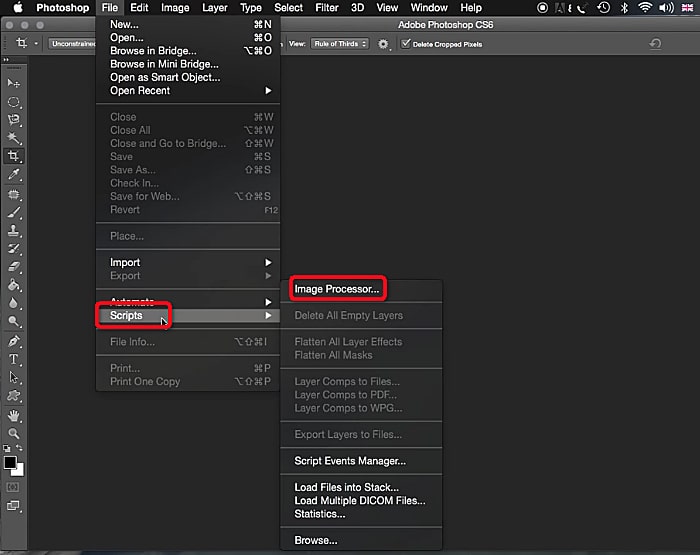Screen dimensions: 700x555
Task: Select the Move tool
Action: [13, 83]
